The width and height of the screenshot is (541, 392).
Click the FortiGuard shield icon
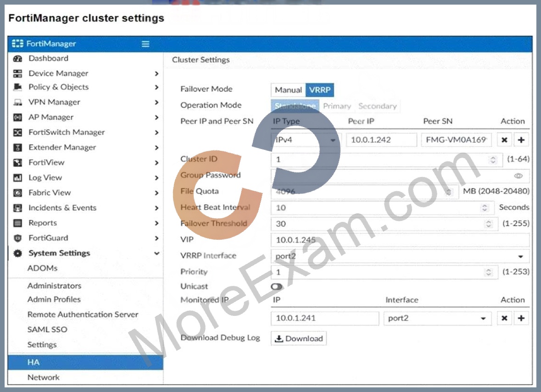tap(17, 238)
